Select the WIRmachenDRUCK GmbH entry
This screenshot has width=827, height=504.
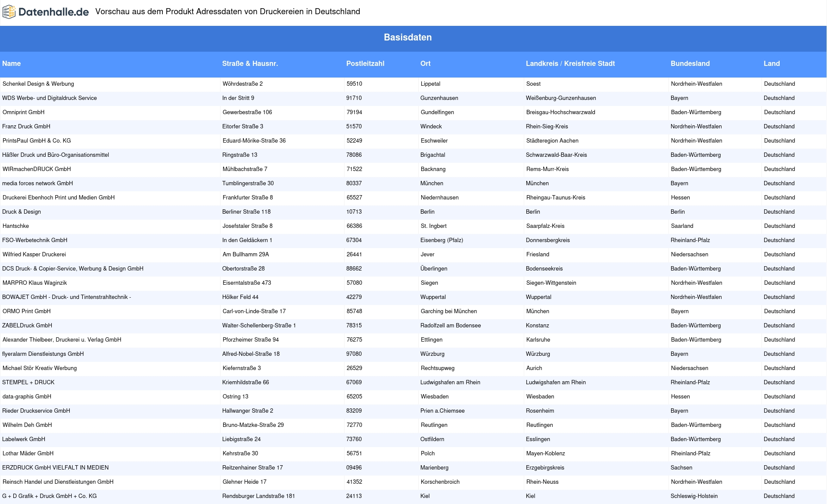pos(37,169)
